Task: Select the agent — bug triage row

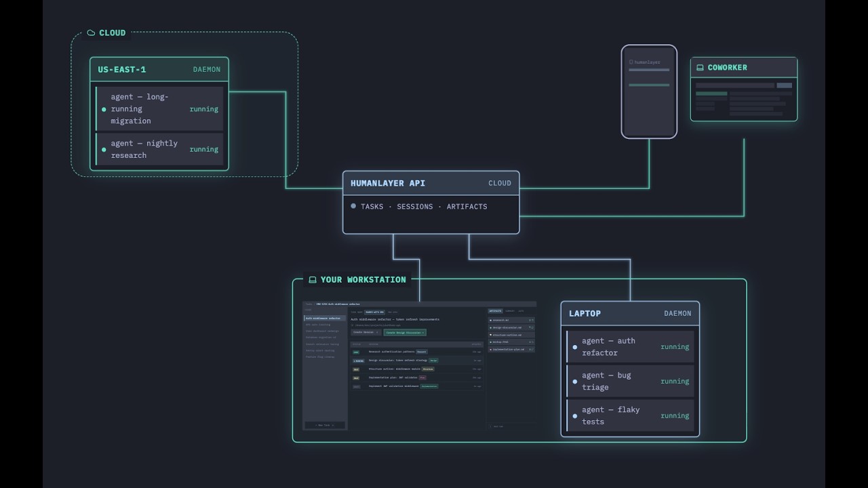Action: [630, 382]
